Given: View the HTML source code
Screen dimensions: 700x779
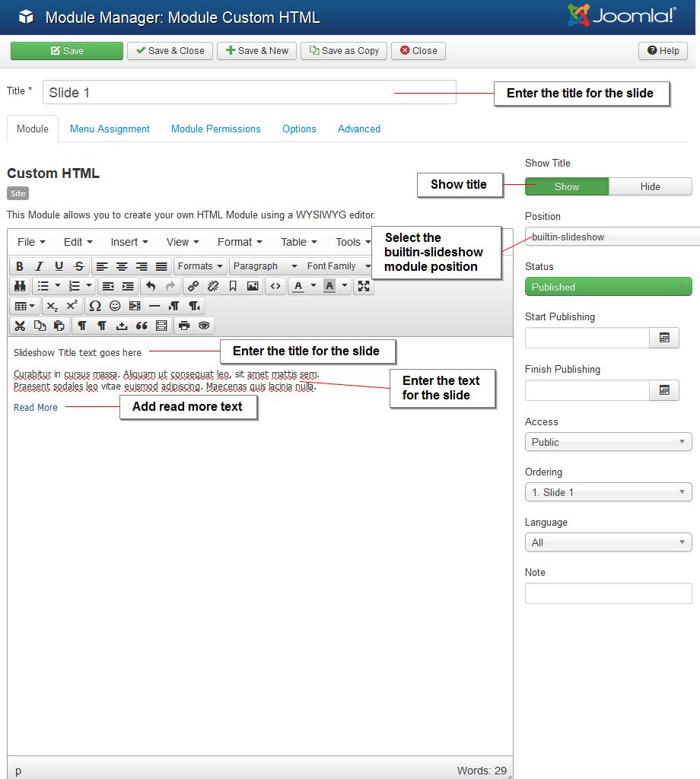Looking at the screenshot, I should (x=274, y=286).
